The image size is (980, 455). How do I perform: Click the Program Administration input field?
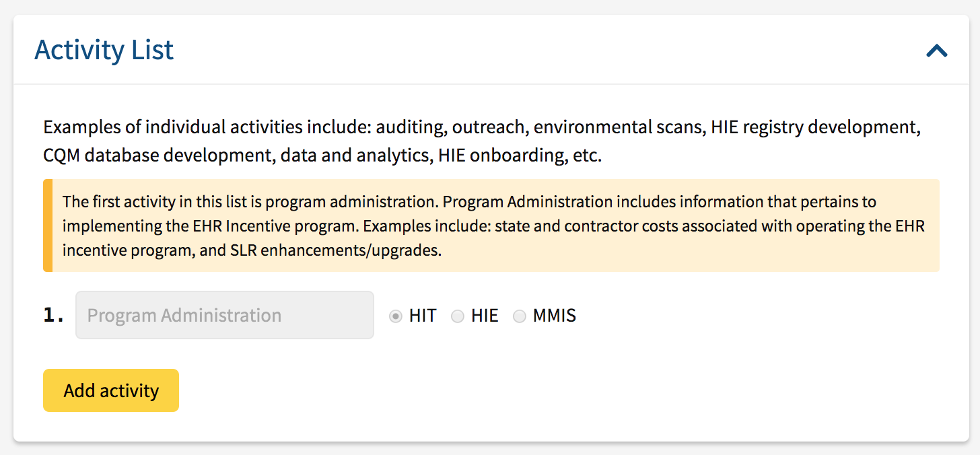coord(224,315)
